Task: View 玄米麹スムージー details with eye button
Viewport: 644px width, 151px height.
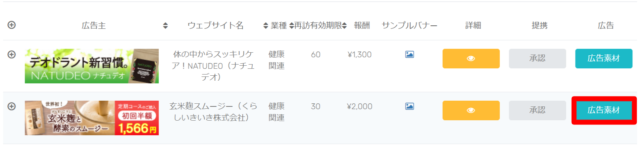Action: (471, 110)
